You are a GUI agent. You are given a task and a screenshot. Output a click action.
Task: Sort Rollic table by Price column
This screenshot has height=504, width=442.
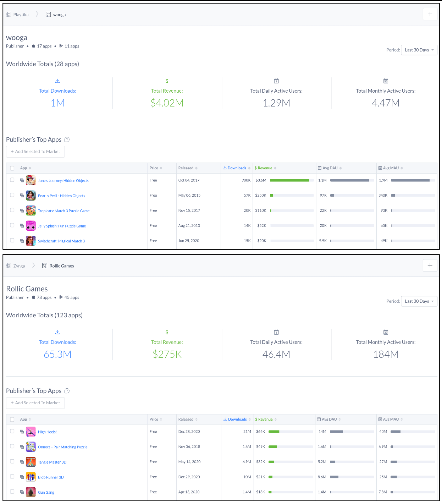[x=156, y=420]
